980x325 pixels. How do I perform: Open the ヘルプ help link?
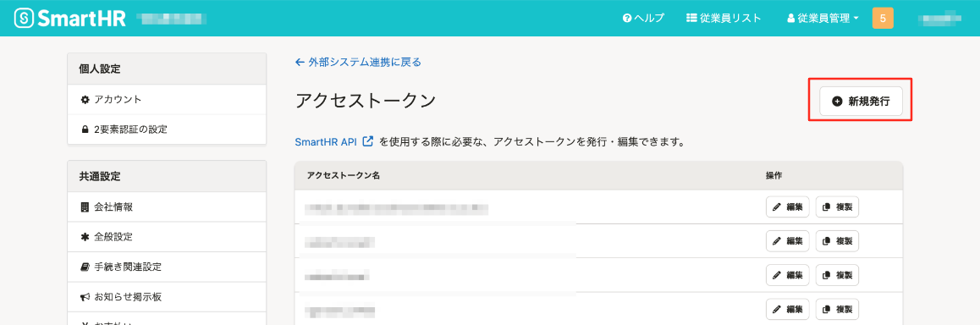point(643,18)
